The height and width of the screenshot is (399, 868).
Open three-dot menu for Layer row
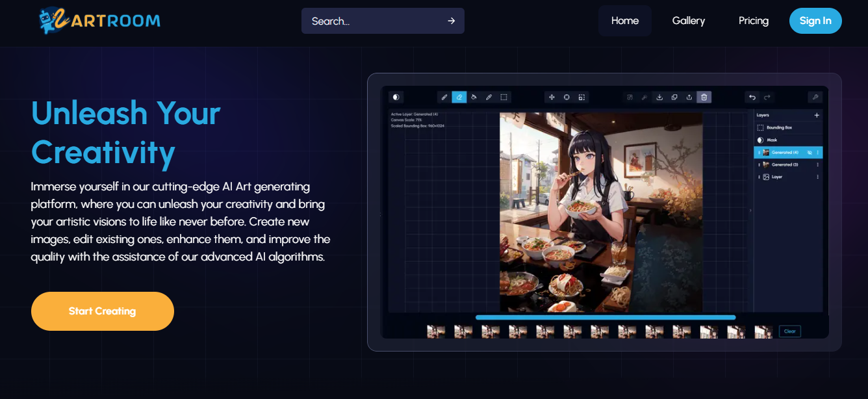tap(818, 177)
